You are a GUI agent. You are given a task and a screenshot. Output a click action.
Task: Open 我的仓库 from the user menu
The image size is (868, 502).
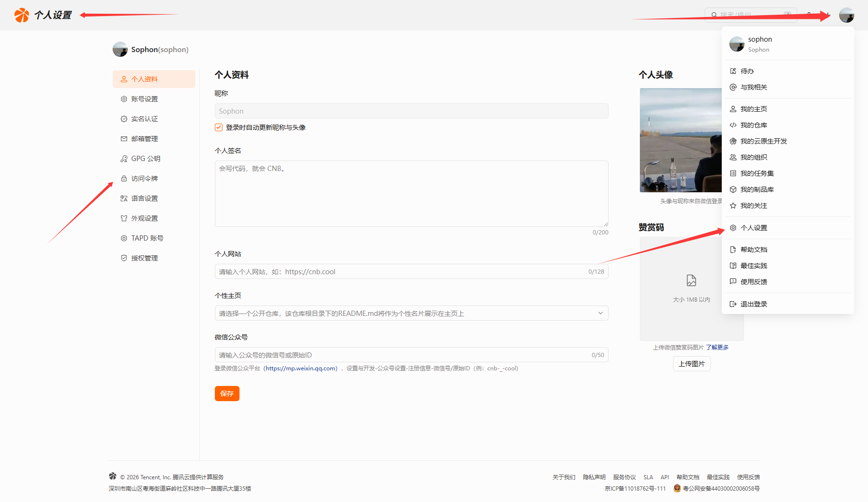(753, 125)
